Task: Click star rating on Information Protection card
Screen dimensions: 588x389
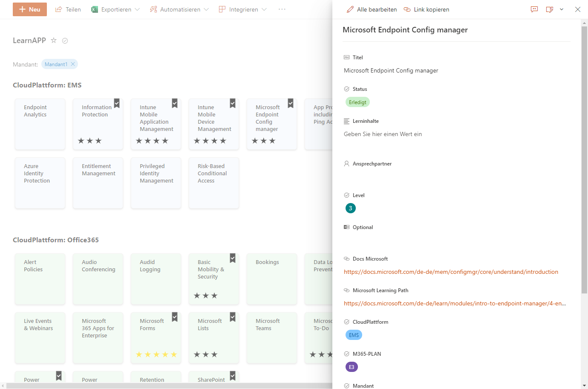Action: pos(90,141)
